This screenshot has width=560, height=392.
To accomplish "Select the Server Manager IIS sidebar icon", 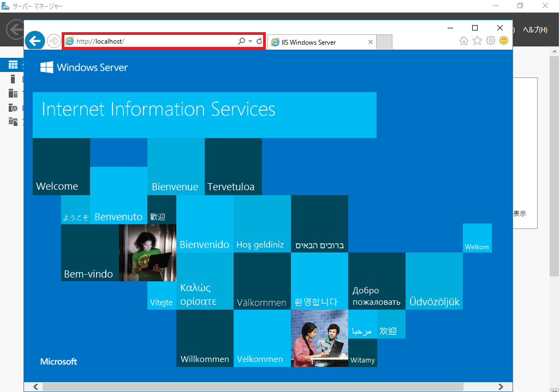I will pos(13,107).
